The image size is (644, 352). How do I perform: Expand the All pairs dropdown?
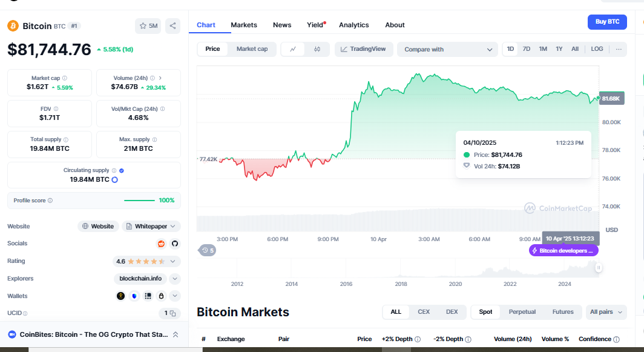pyautogui.click(x=606, y=311)
